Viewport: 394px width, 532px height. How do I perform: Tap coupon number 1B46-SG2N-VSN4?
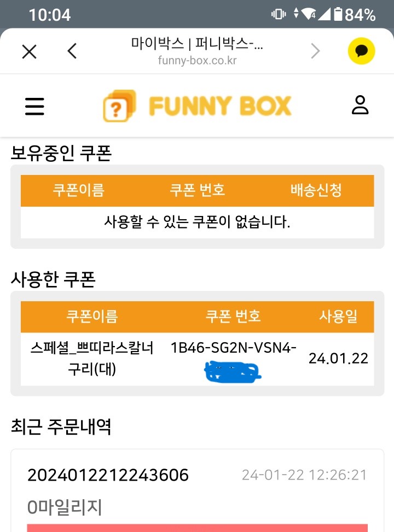click(x=234, y=348)
